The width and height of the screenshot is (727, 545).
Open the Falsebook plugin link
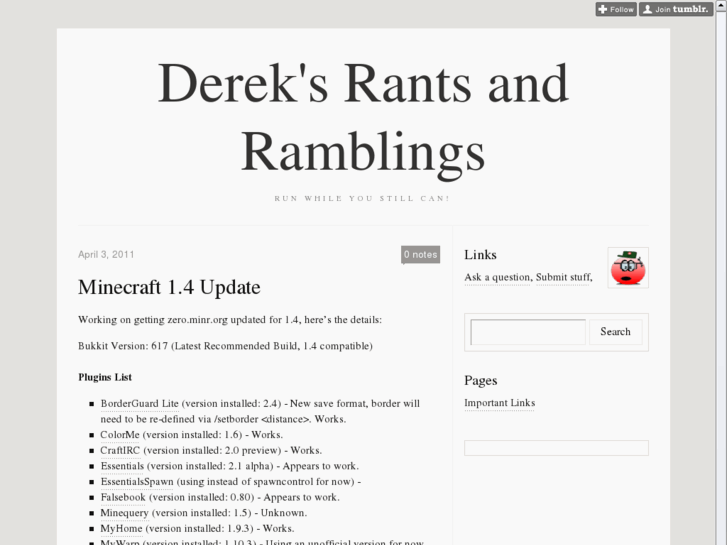coord(123,497)
